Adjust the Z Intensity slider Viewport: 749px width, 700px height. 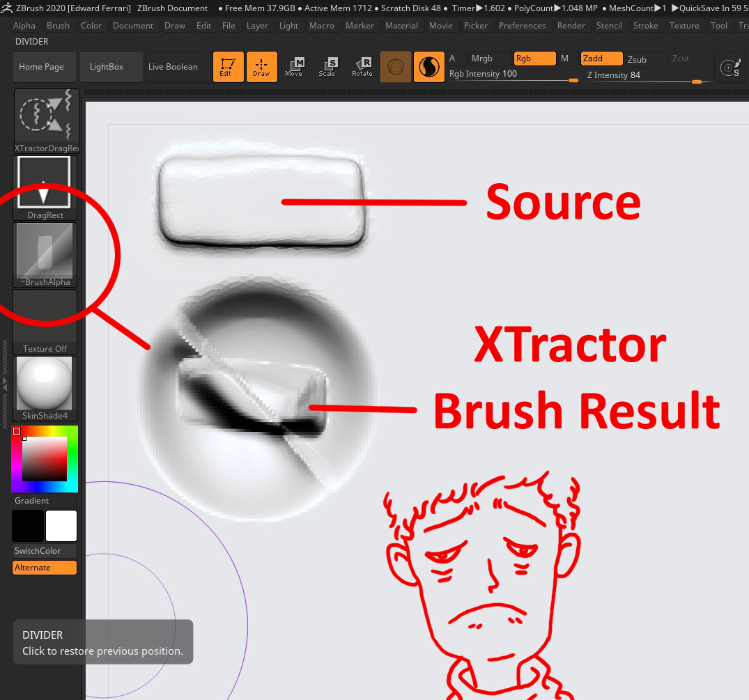tap(648, 76)
